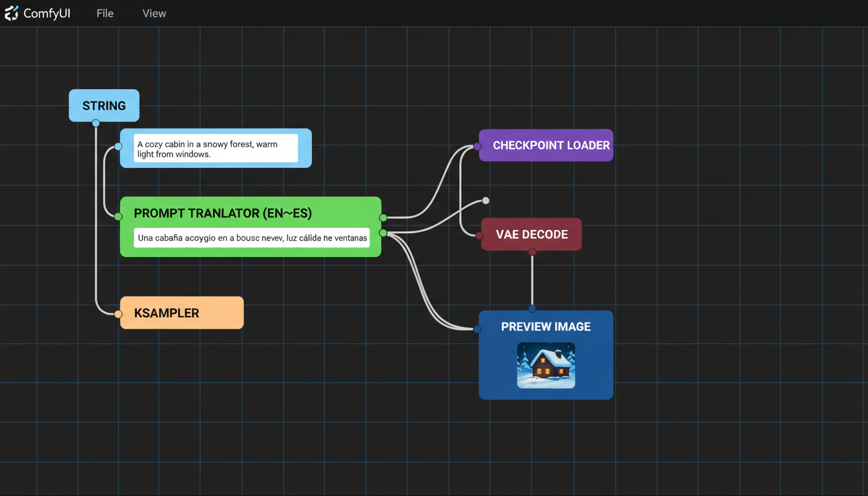This screenshot has width=868, height=496.
Task: Click the blue input port on Preview Image
Action: [477, 329]
